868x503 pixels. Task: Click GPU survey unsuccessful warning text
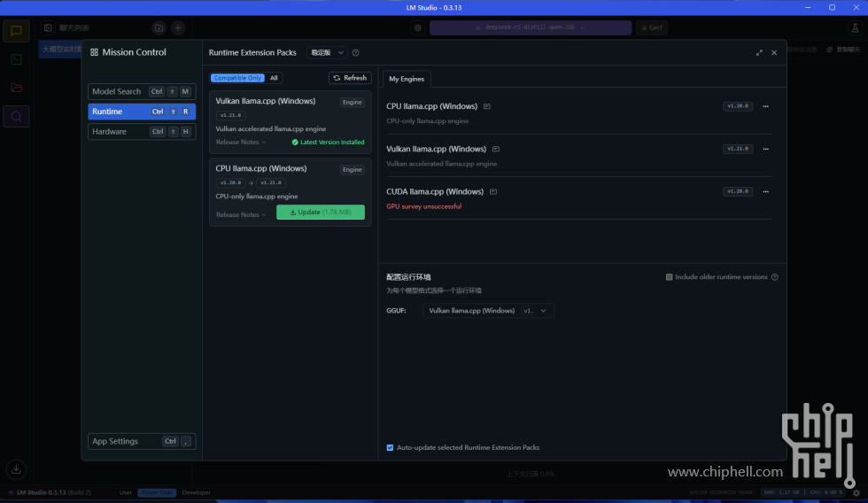[423, 206]
